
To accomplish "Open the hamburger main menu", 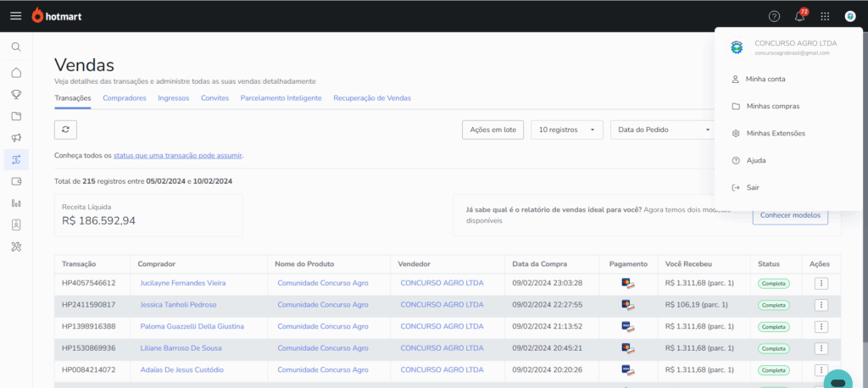I will [x=15, y=16].
